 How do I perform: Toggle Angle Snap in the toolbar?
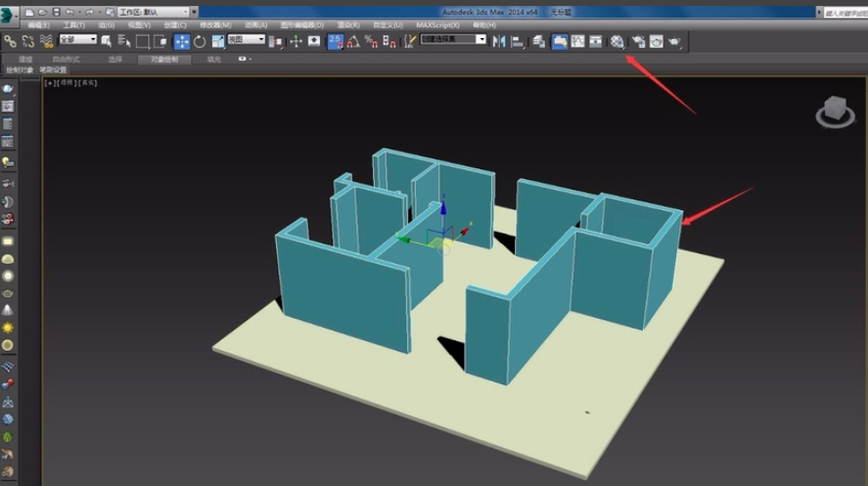click(353, 41)
